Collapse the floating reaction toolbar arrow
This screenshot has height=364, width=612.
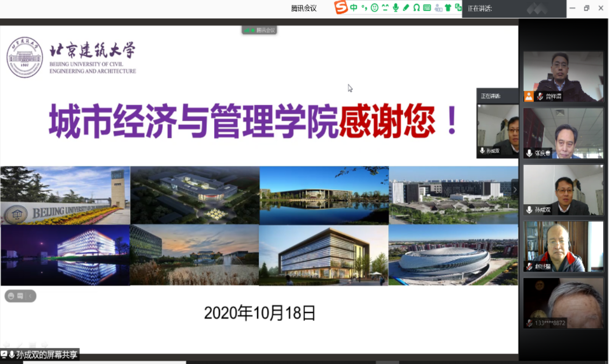[x=30, y=296]
